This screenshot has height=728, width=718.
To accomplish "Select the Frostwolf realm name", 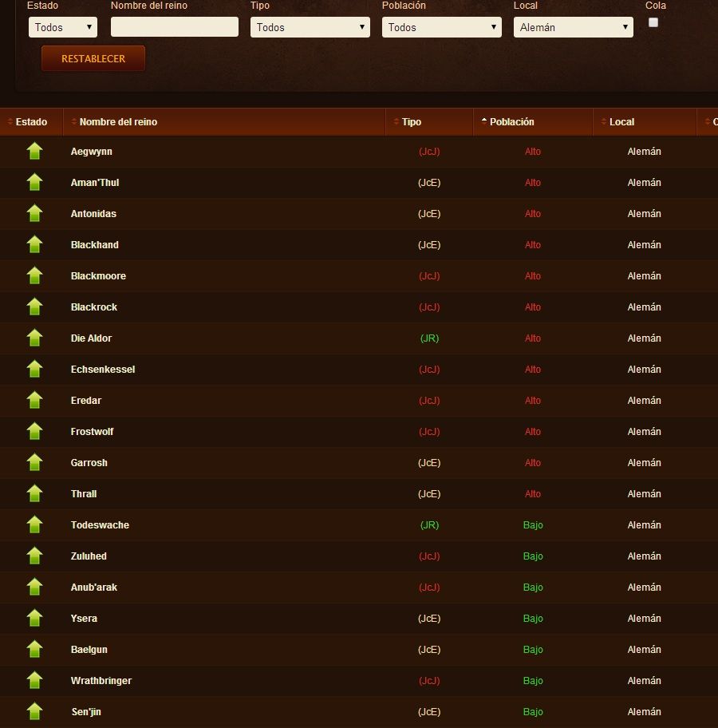I will tap(92, 431).
